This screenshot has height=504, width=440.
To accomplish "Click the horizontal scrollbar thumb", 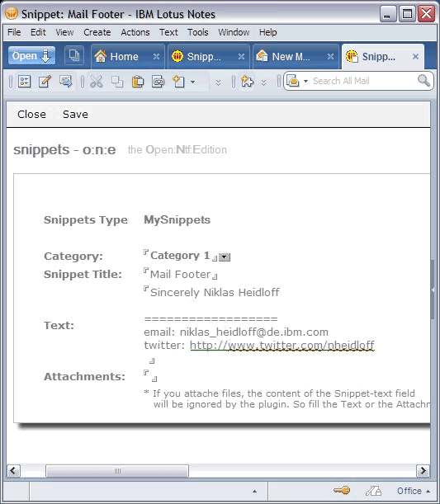I will 117,471.
